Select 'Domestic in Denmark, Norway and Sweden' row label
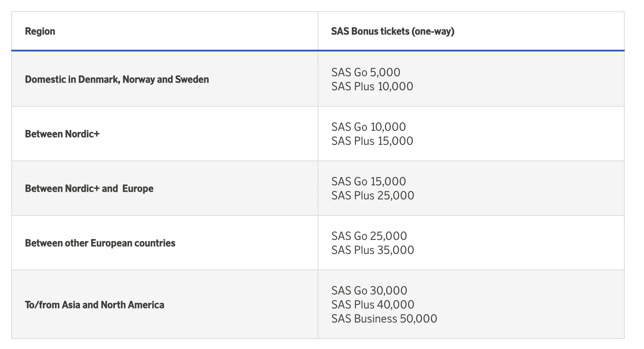The image size is (644, 349). pos(117,79)
